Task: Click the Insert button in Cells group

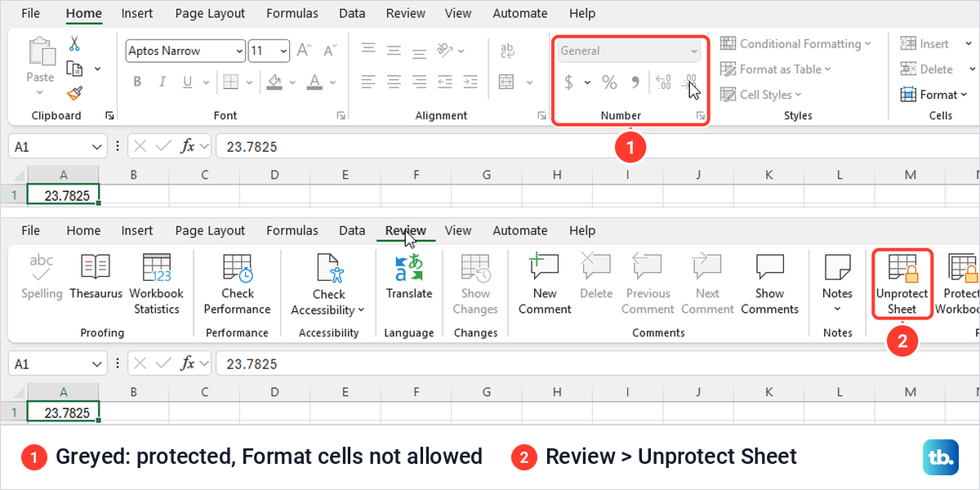Action: 925,44
